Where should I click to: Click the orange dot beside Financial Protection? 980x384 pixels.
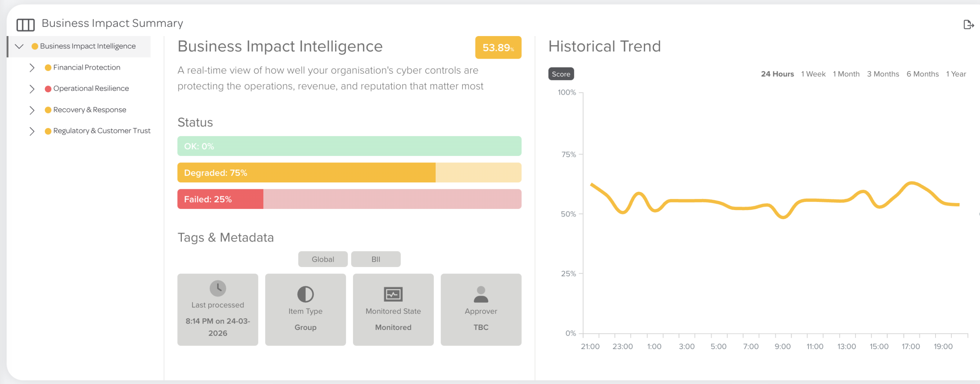(48, 68)
